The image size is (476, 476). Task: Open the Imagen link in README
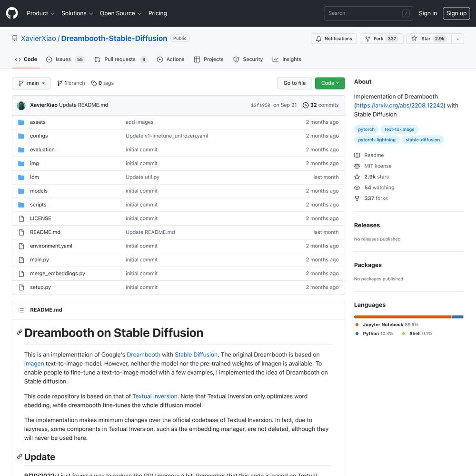pyautogui.click(x=34, y=363)
